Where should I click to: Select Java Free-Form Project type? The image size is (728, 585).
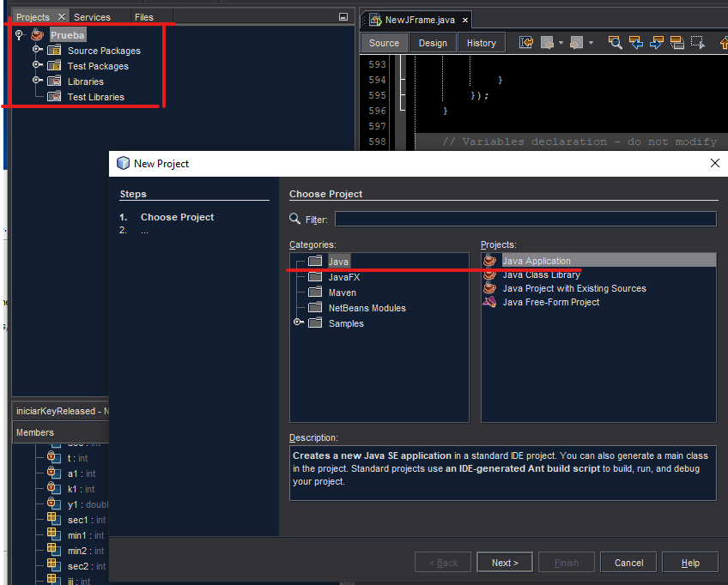(x=550, y=302)
